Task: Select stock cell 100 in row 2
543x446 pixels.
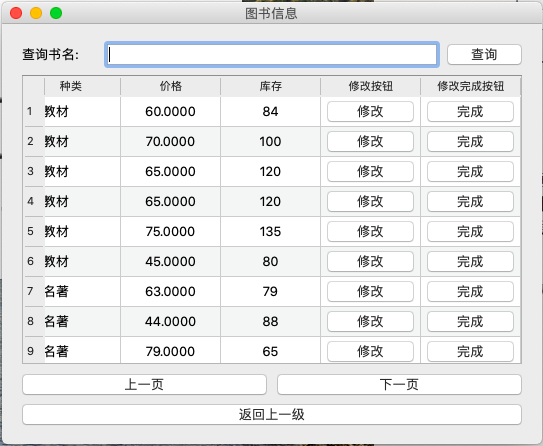Action: [270, 141]
